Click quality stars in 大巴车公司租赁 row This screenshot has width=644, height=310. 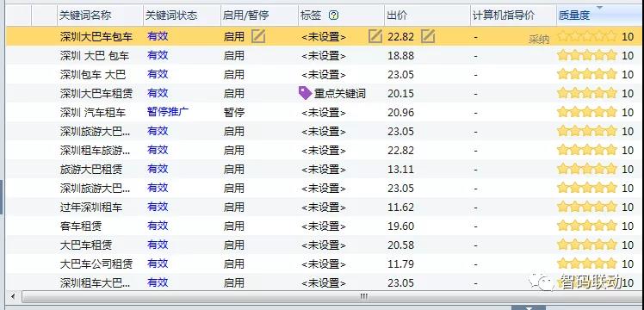tap(587, 263)
